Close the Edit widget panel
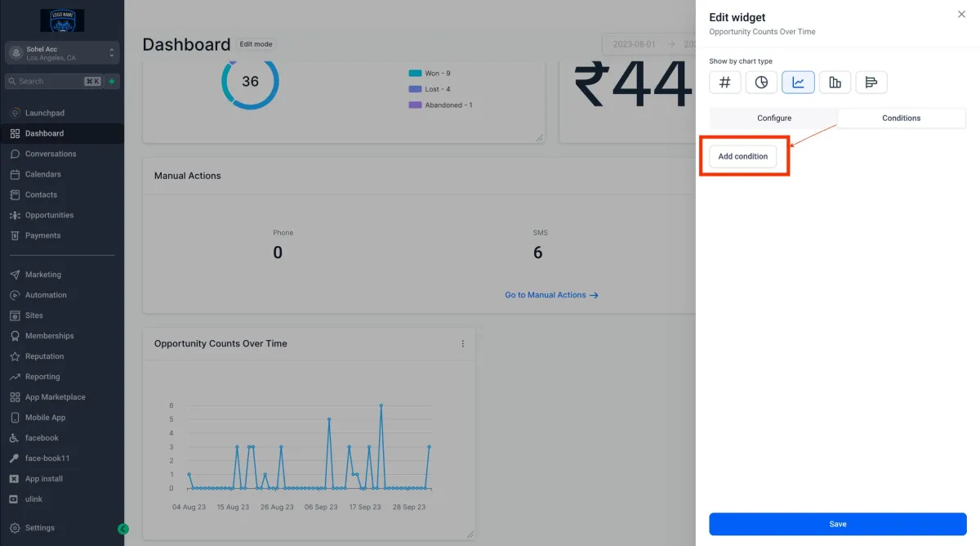The image size is (980, 546). point(960,15)
